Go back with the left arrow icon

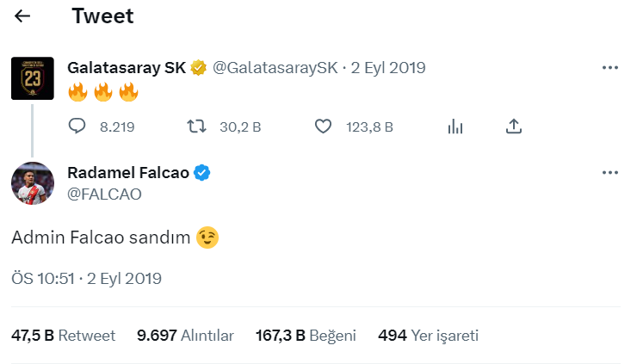pyautogui.click(x=22, y=16)
